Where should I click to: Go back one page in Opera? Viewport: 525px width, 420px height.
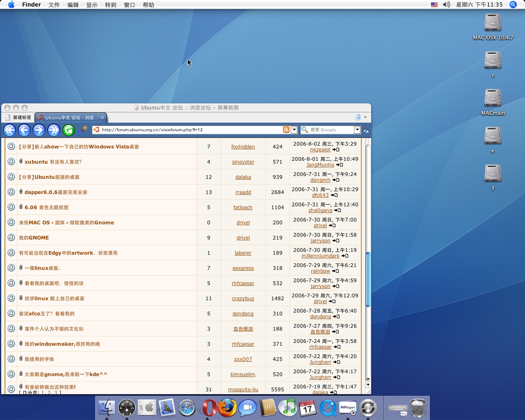pyautogui.click(x=24, y=130)
